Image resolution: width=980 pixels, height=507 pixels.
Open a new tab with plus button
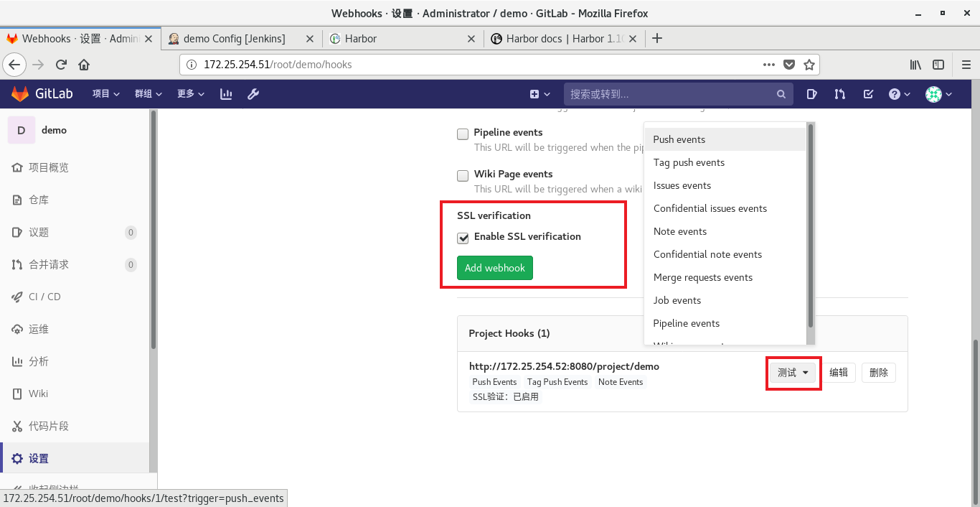click(x=657, y=39)
